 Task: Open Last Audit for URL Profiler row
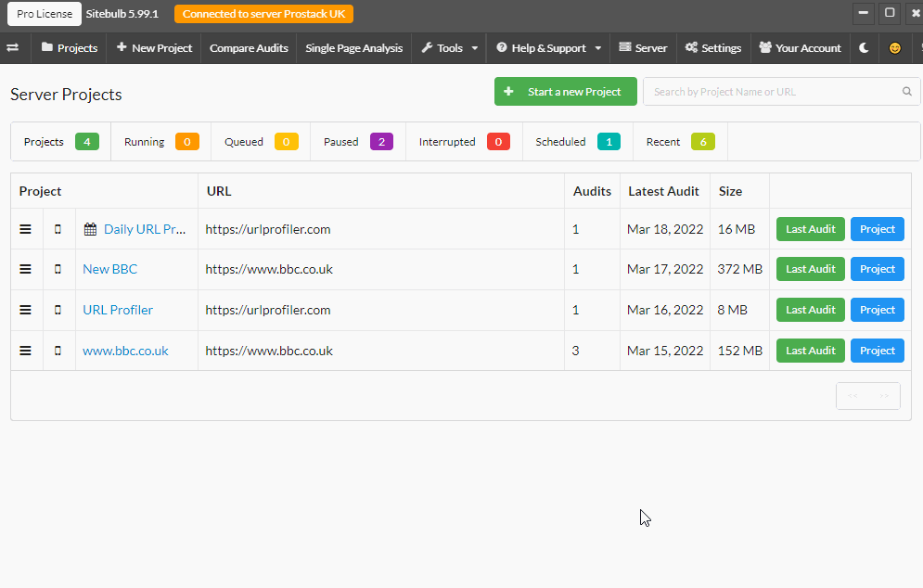811,310
